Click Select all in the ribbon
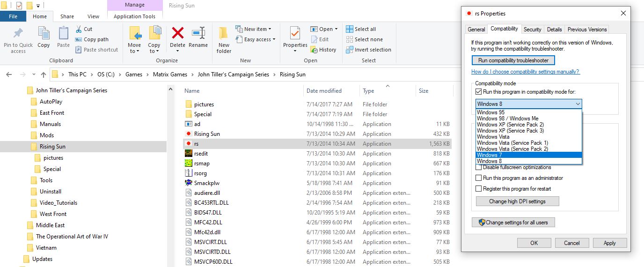The image size is (644, 267). 361,29
